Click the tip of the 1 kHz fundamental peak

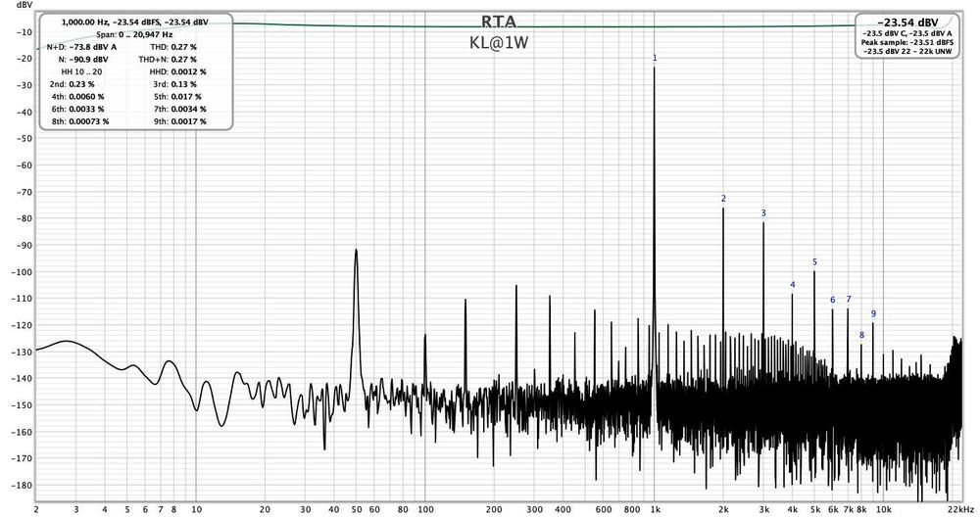655,69
